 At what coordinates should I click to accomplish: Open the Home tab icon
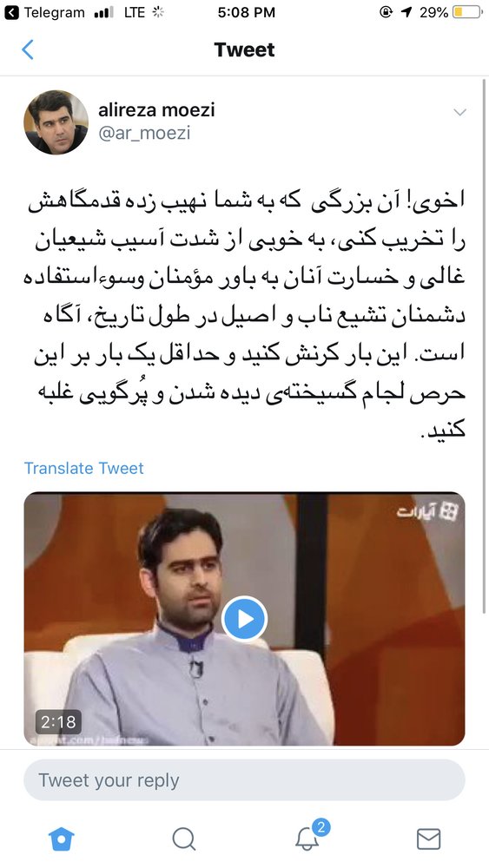(x=62, y=838)
